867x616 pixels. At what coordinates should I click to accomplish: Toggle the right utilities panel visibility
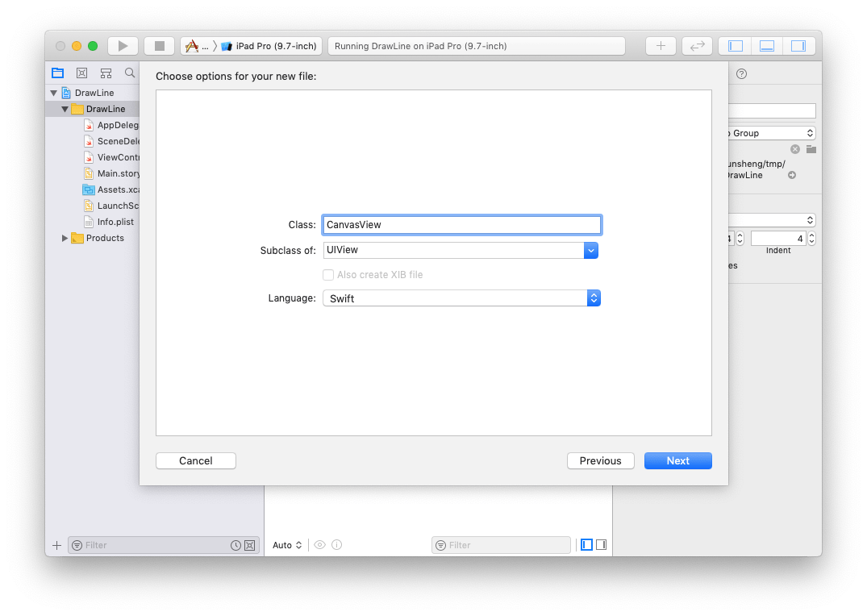point(799,46)
